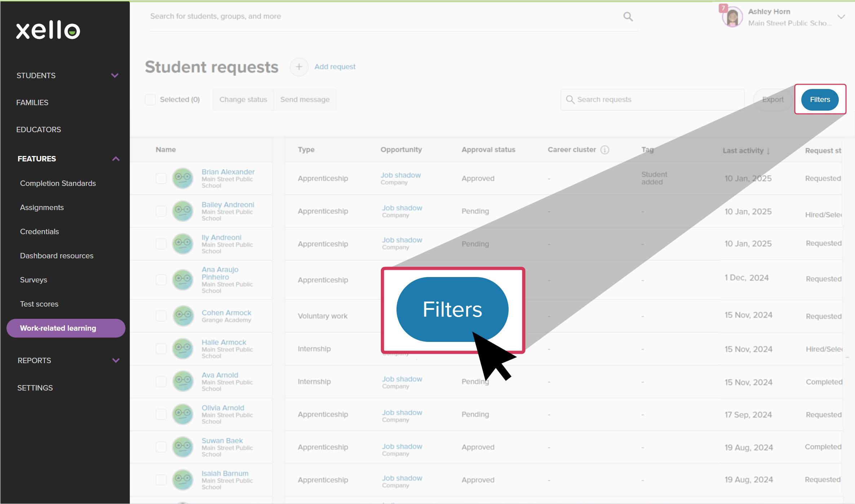Image resolution: width=855 pixels, height=504 pixels.
Task: Check the box for Ana Araujo Pinheiro
Action: click(x=161, y=280)
